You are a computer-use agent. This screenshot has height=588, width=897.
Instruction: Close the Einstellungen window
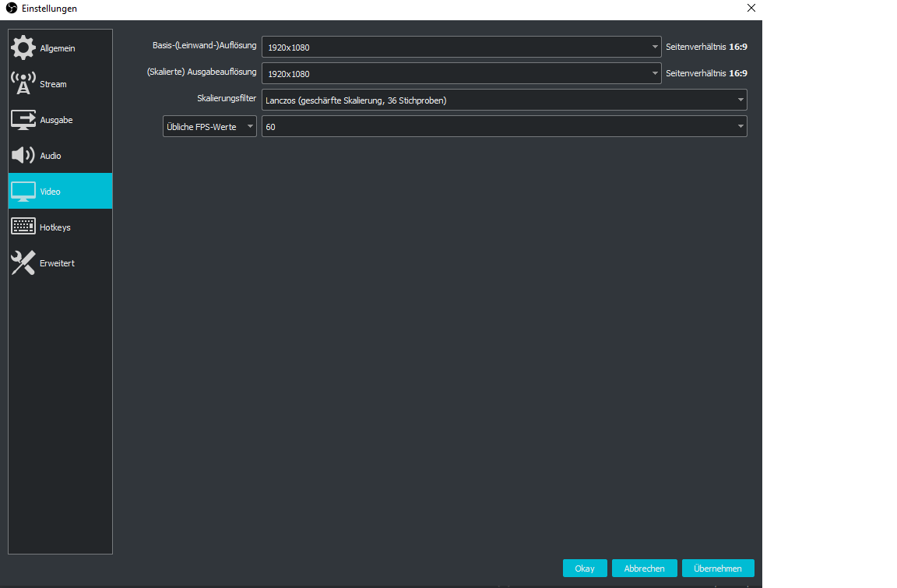(x=751, y=9)
